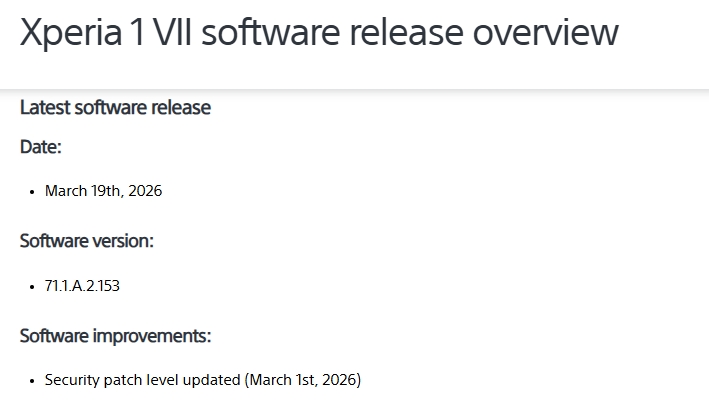709x406 pixels.
Task: Click "2026" in the March 19th line
Action: (x=145, y=190)
